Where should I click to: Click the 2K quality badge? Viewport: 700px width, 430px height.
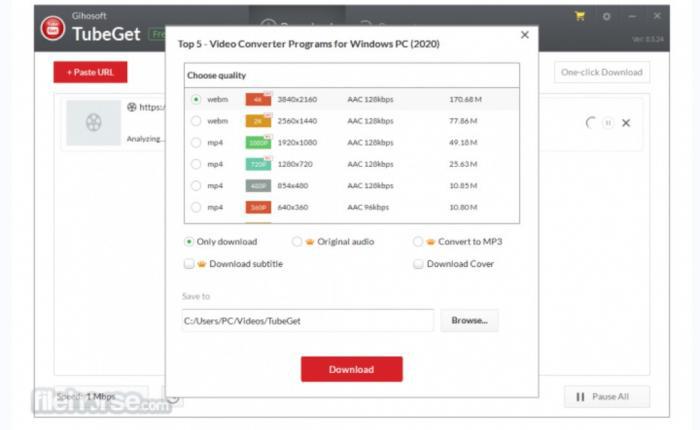click(258, 121)
